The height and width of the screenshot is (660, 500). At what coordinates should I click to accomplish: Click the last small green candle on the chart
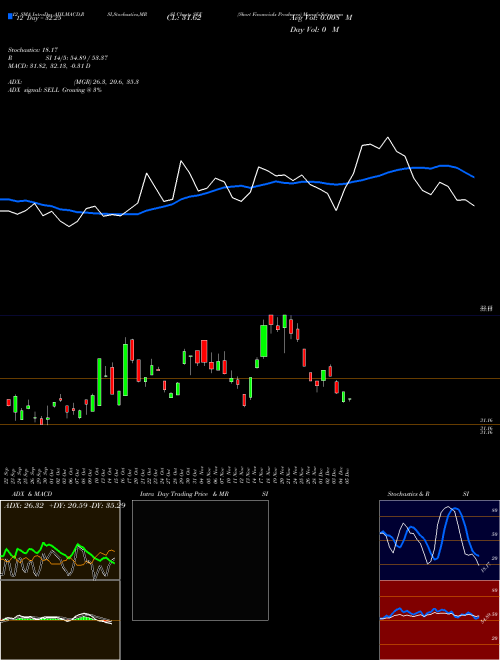tap(349, 399)
